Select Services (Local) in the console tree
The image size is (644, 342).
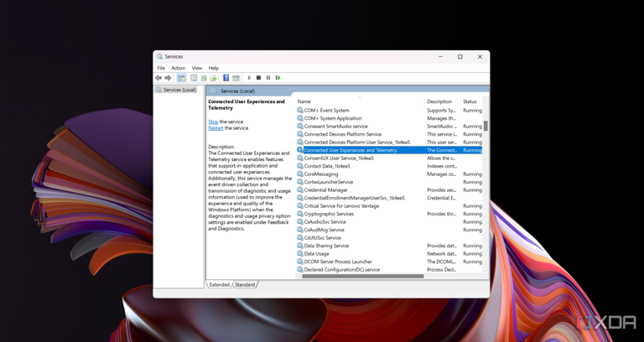[179, 90]
